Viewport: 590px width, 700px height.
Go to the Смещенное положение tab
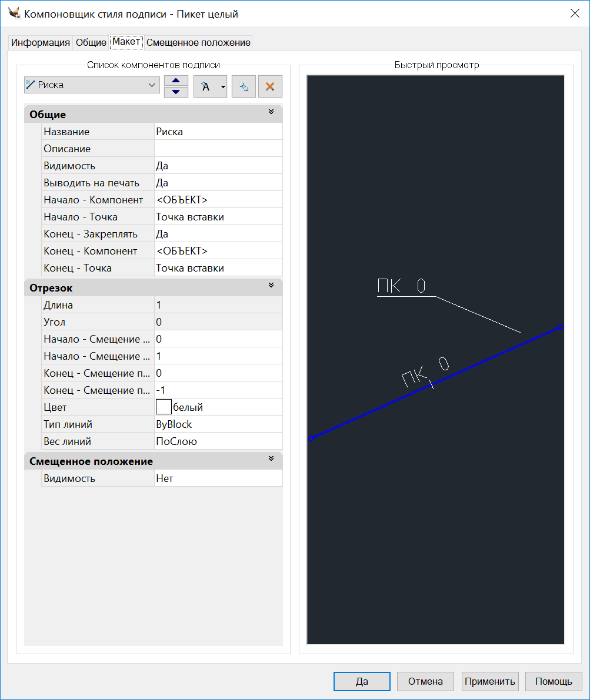point(198,43)
